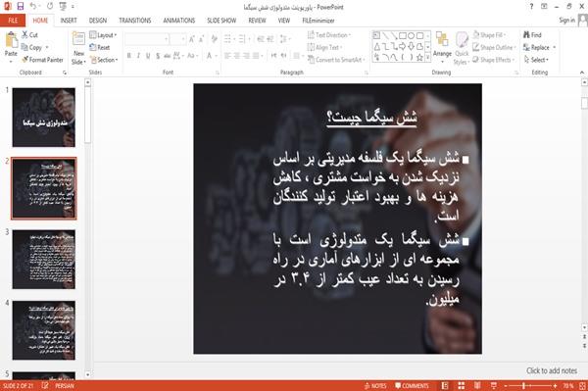
Task: Clear all formatting
Action: [x=214, y=39]
